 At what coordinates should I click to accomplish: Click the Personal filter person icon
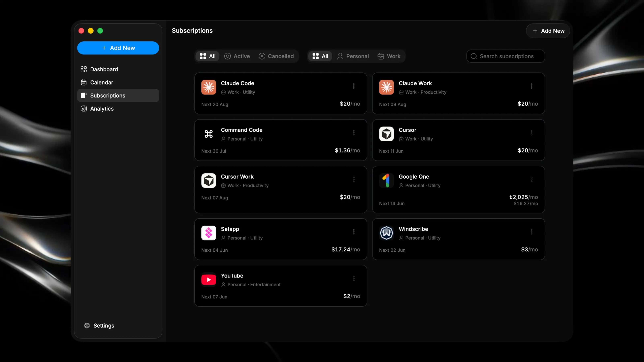340,56
